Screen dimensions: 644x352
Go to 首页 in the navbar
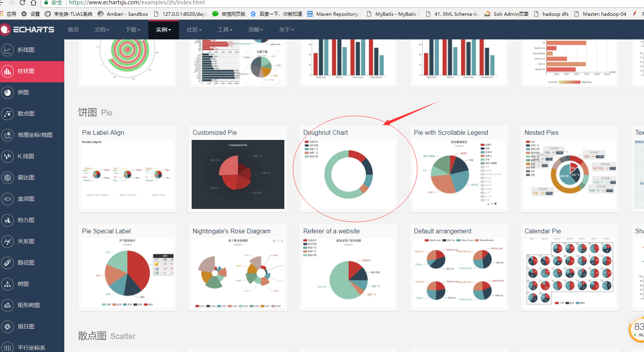click(73, 30)
